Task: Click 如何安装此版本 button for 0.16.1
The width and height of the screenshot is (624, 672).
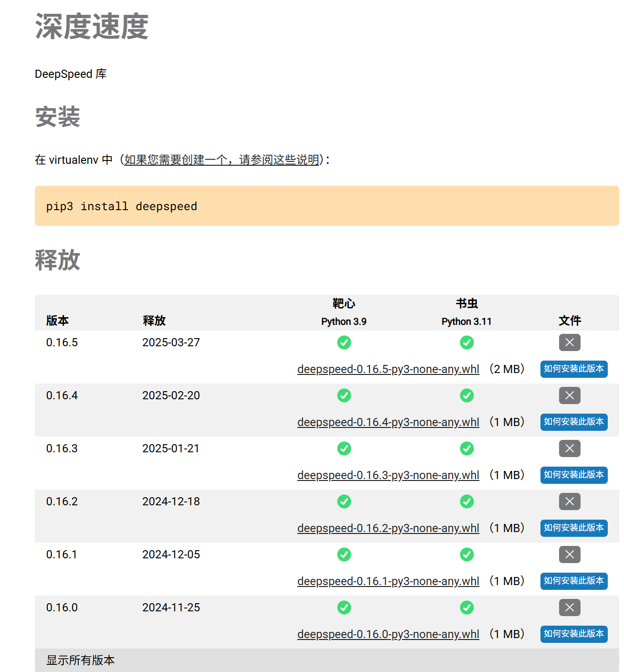Action: pos(574,581)
